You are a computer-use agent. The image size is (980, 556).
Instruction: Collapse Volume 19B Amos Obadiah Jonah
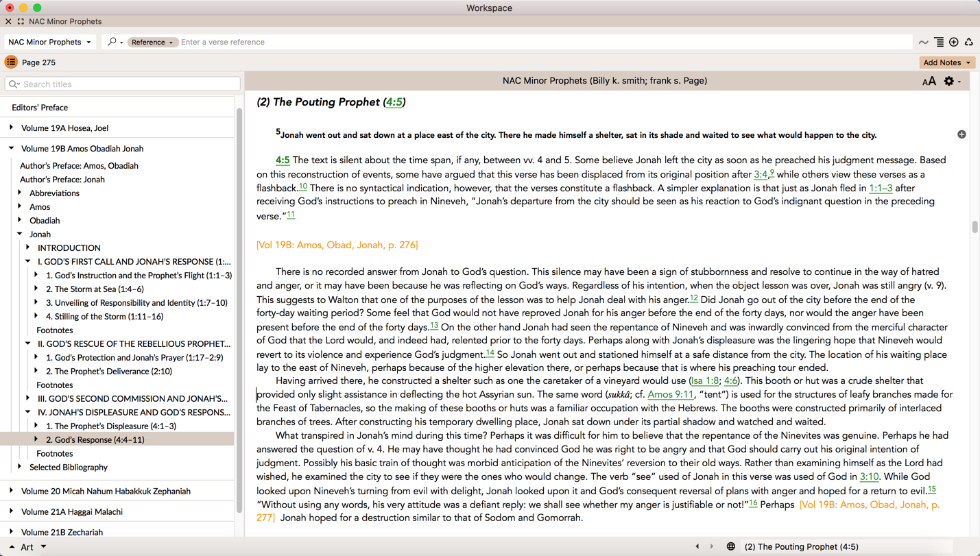click(x=11, y=148)
